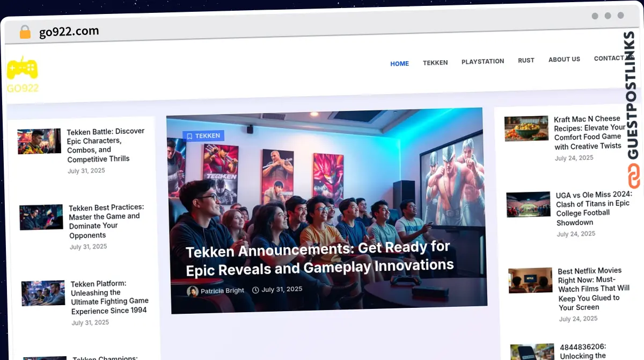This screenshot has width=644, height=360.
Task: Open the TEKKEN menu item
Action: [x=435, y=62]
